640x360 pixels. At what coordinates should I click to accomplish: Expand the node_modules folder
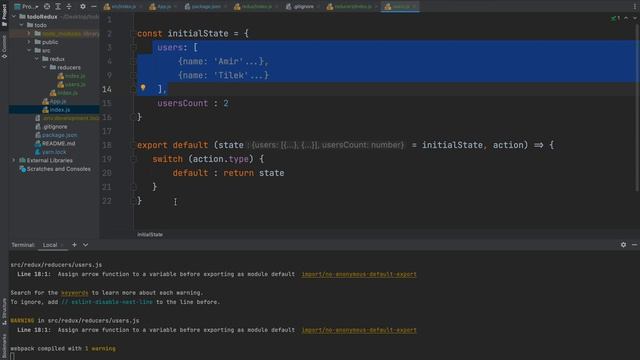29,33
